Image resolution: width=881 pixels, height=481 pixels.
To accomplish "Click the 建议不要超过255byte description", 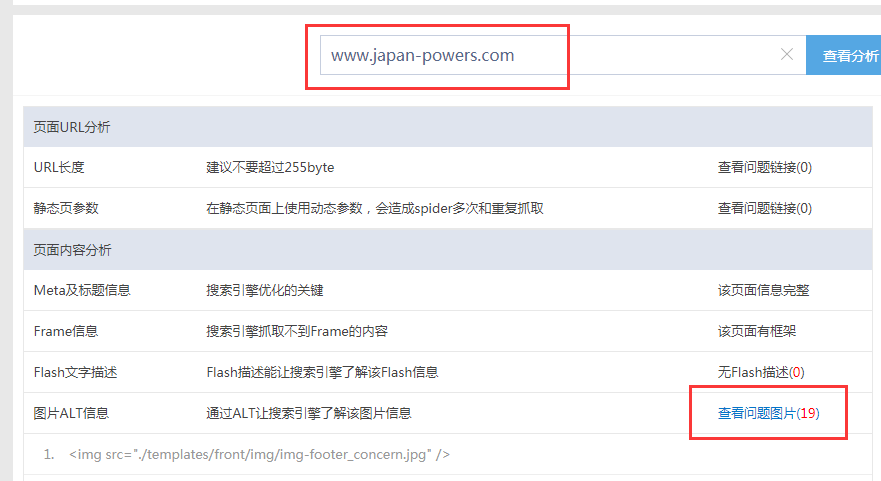I will tap(270, 167).
